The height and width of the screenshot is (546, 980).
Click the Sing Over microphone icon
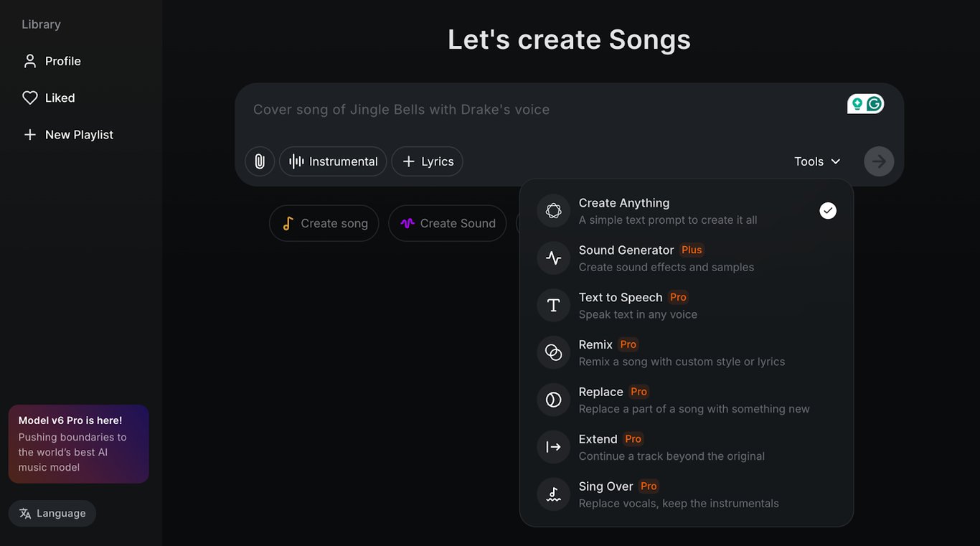pyautogui.click(x=553, y=494)
